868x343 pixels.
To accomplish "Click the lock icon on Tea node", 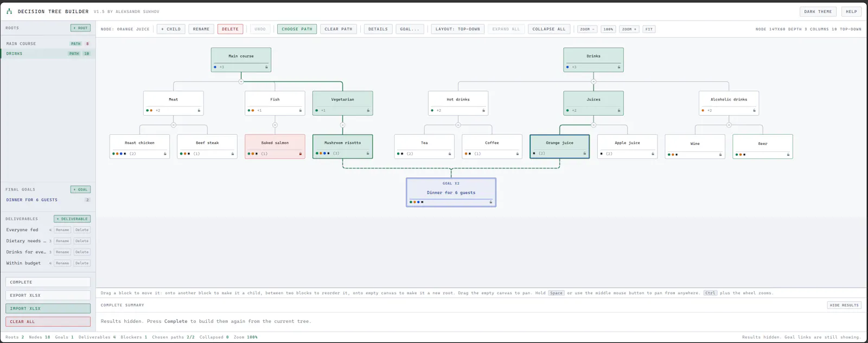I will [449, 154].
